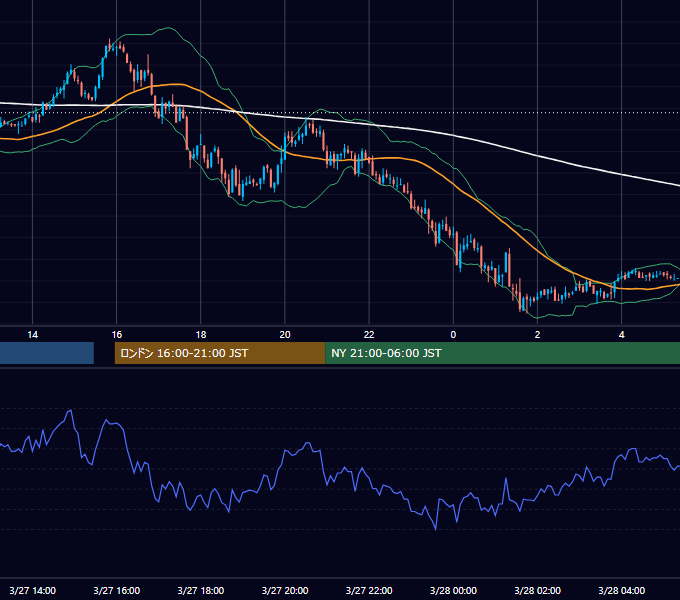
Task: Click the 3/27 18:00 time label
Action: point(201,590)
